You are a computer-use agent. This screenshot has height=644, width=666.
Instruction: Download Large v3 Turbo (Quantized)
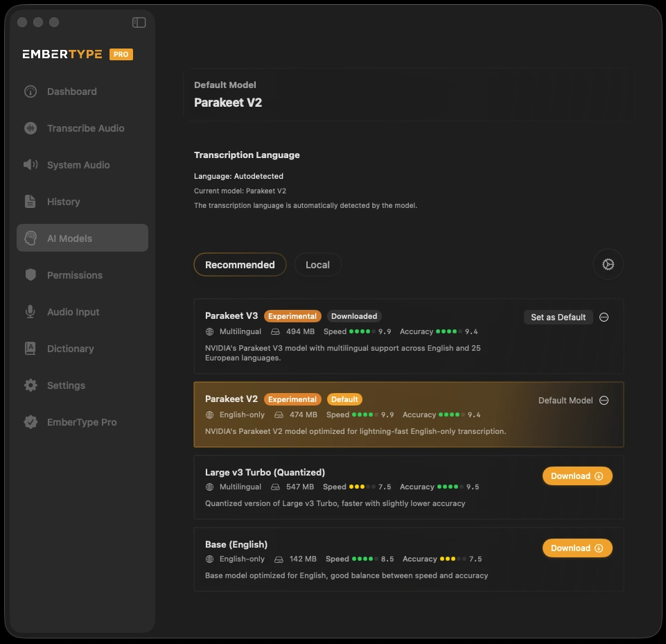(577, 476)
